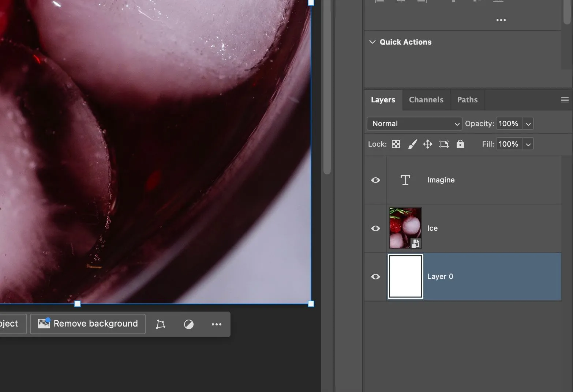573x392 pixels.
Task: Select the Ice layer name
Action: [x=432, y=228]
